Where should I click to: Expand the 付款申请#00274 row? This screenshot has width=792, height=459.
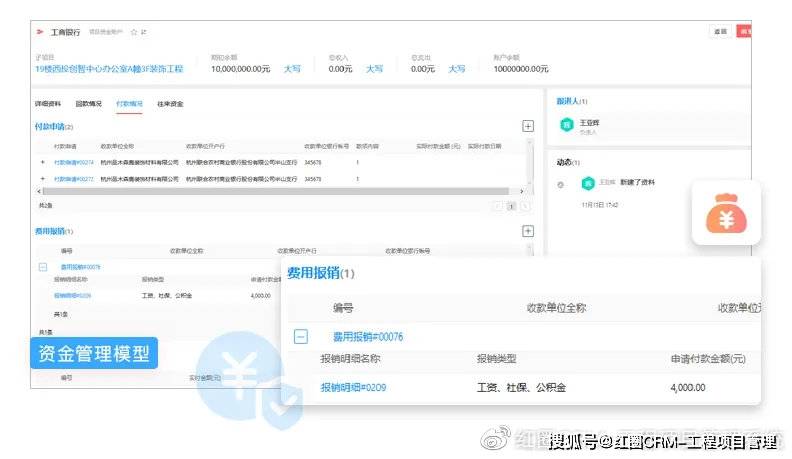coord(42,162)
